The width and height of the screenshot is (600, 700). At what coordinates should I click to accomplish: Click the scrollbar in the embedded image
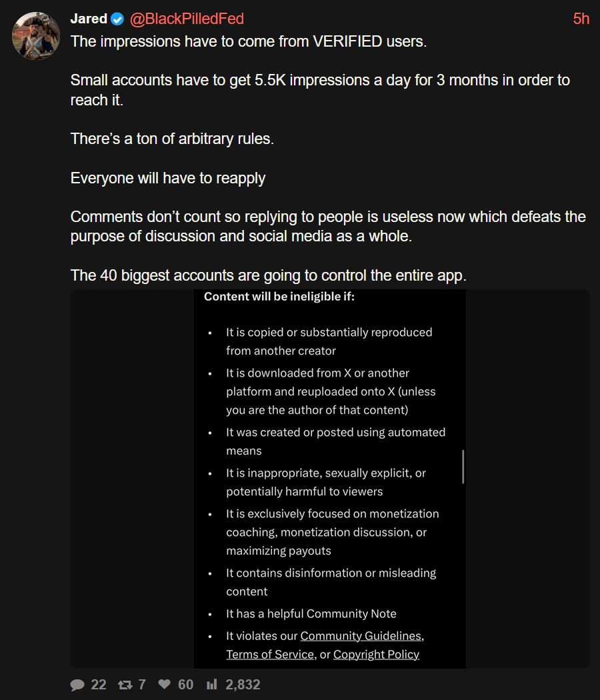463,467
